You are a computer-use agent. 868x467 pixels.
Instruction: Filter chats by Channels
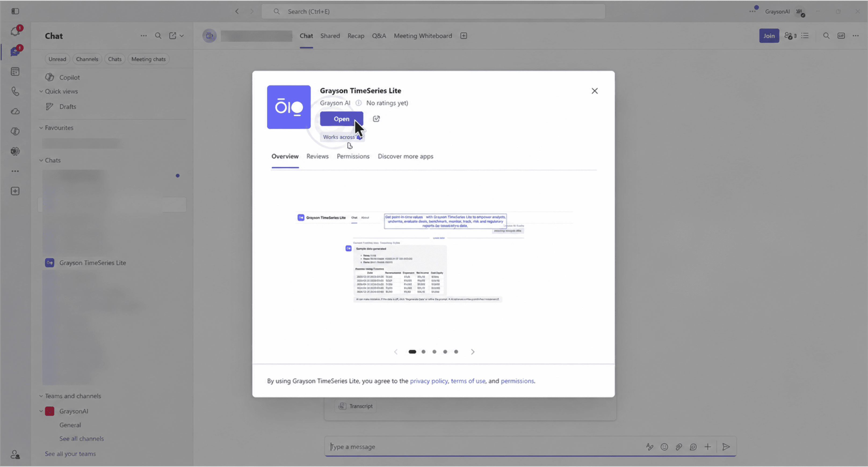click(x=87, y=59)
